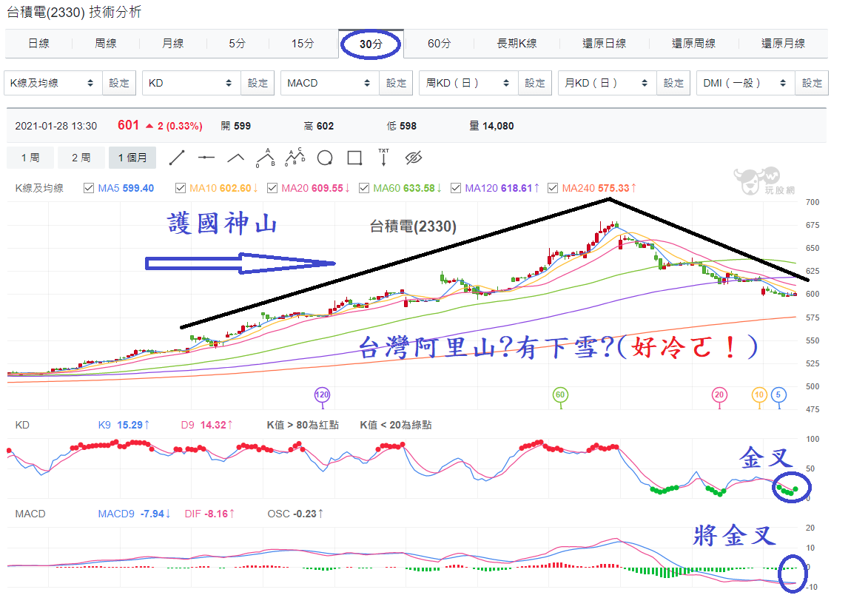This screenshot has width=868, height=598.
Task: Click the 601 current price
Action: pos(129,125)
